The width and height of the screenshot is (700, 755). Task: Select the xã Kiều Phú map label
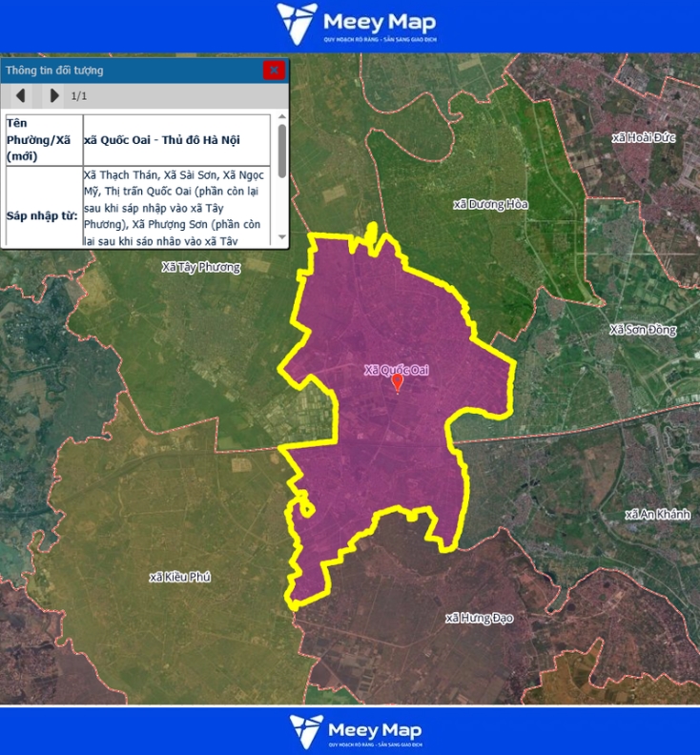pyautogui.click(x=179, y=577)
